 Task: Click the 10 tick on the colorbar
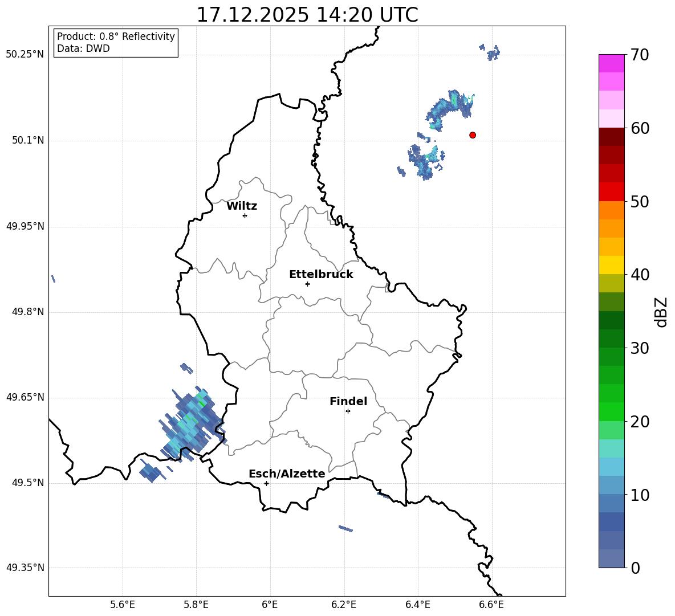point(640,495)
